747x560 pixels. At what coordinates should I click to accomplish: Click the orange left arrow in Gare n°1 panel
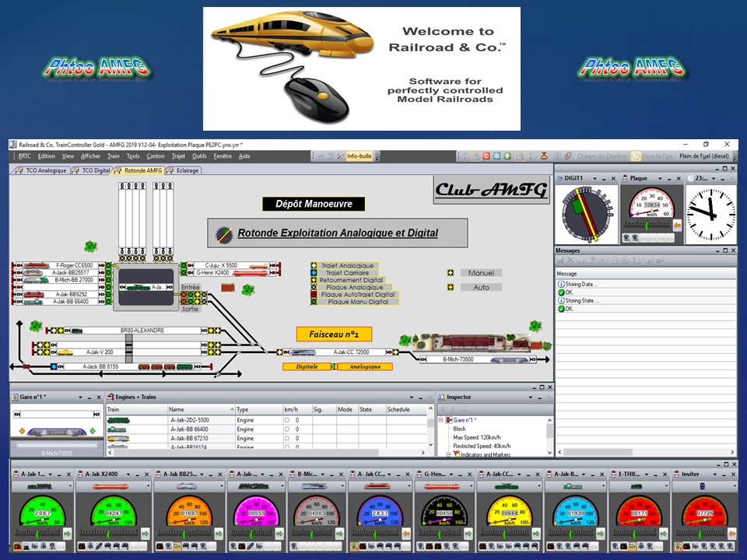coord(22,431)
